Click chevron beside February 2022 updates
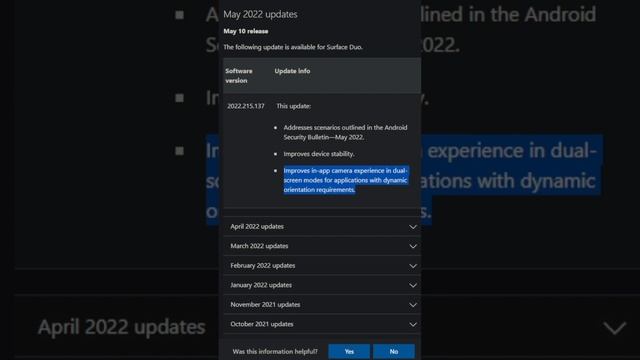 pos(413,266)
